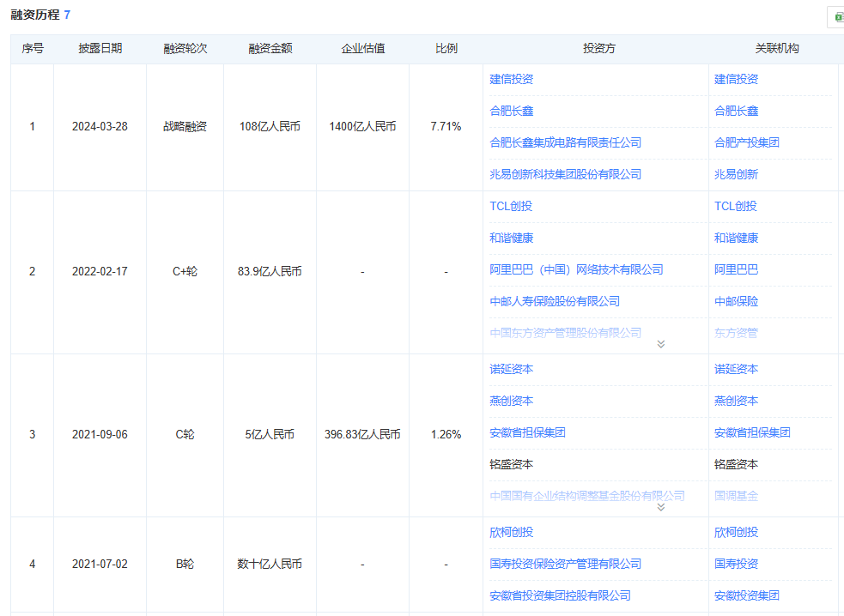Open 和谐健康 link in 关联机构 column
Viewport: 844px width, 616px height.
click(x=736, y=238)
